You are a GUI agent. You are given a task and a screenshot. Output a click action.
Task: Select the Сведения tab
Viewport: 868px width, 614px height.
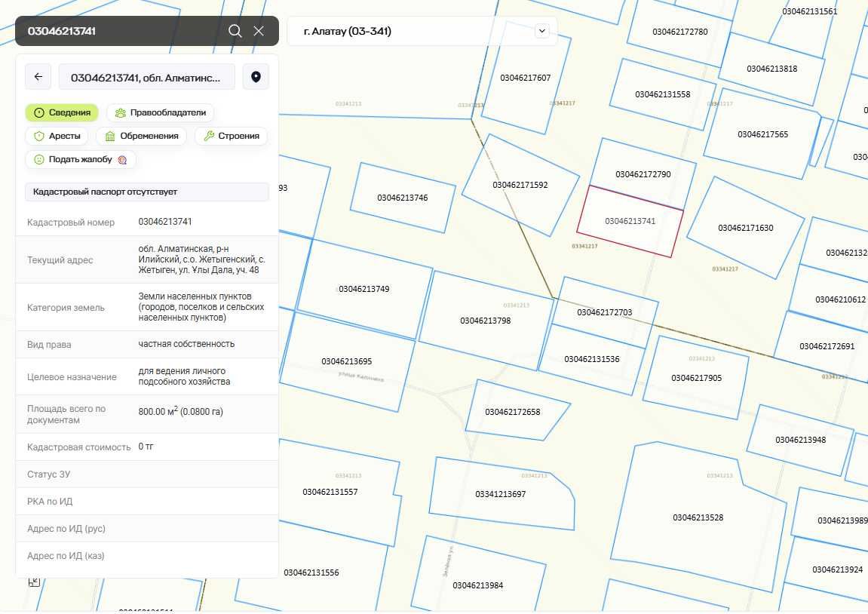pyautogui.click(x=62, y=112)
